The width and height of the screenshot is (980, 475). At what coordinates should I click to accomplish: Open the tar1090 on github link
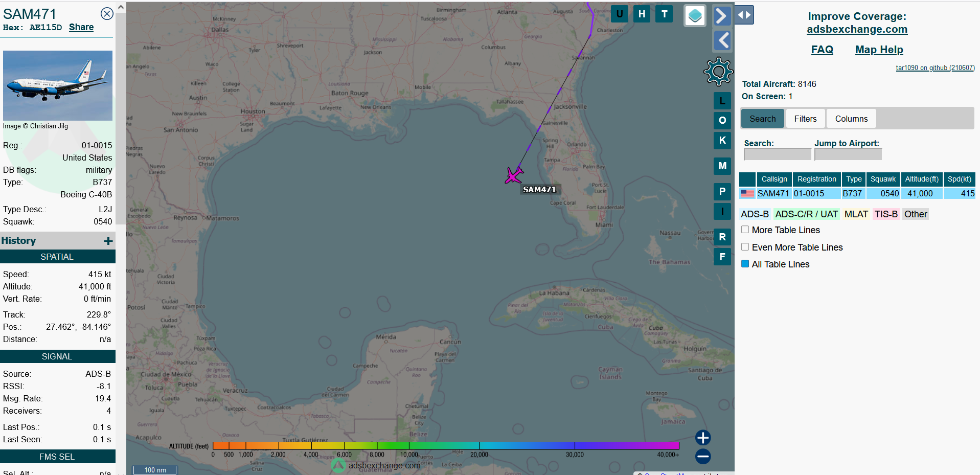point(935,67)
